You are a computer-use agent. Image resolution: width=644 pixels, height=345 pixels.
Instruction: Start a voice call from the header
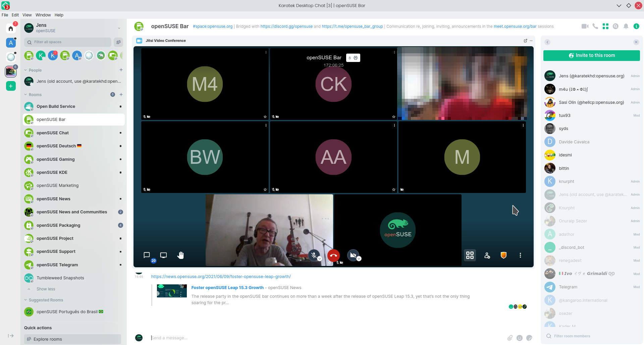595,26
